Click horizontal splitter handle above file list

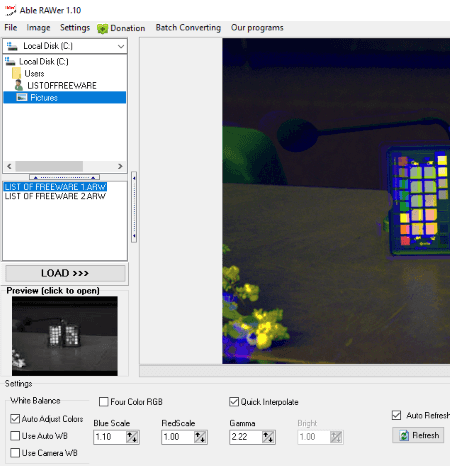[x=64, y=177]
